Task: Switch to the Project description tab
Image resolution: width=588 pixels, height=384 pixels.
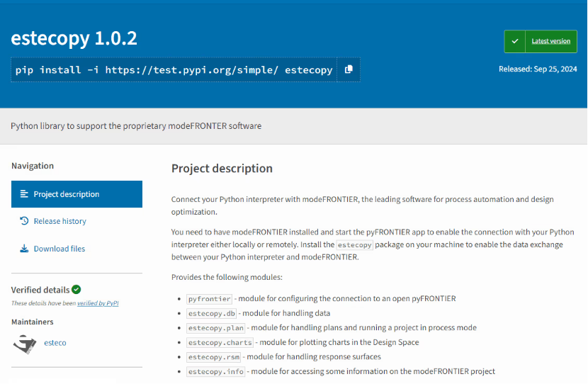Action: 77,194
